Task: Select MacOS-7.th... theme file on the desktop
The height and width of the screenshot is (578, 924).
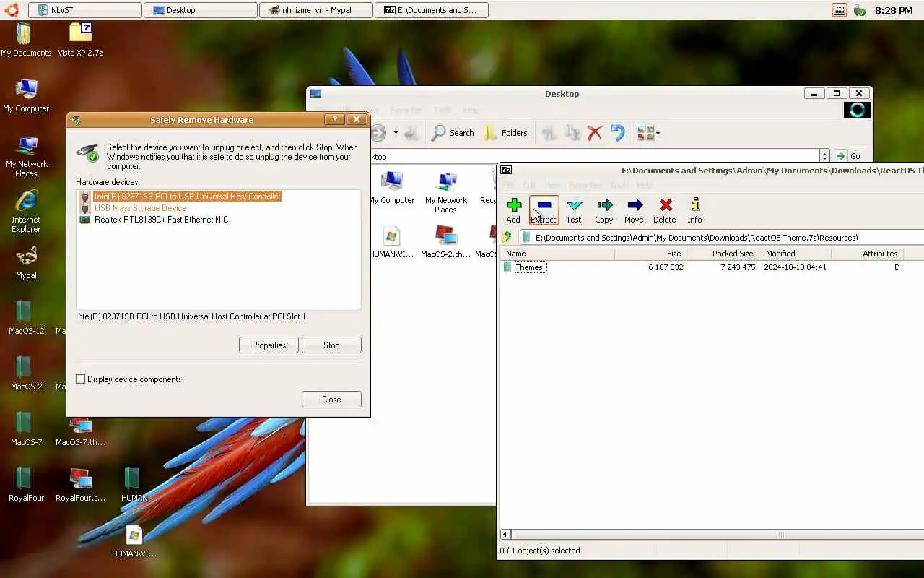Action: point(80,432)
